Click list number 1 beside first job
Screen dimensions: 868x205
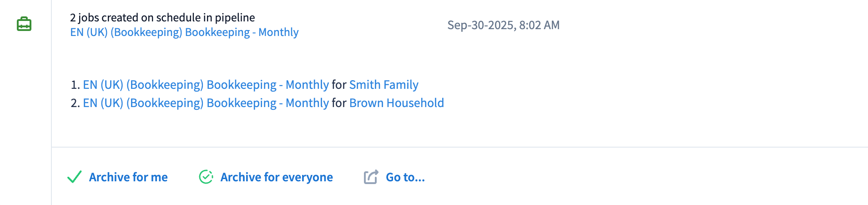[75, 85]
